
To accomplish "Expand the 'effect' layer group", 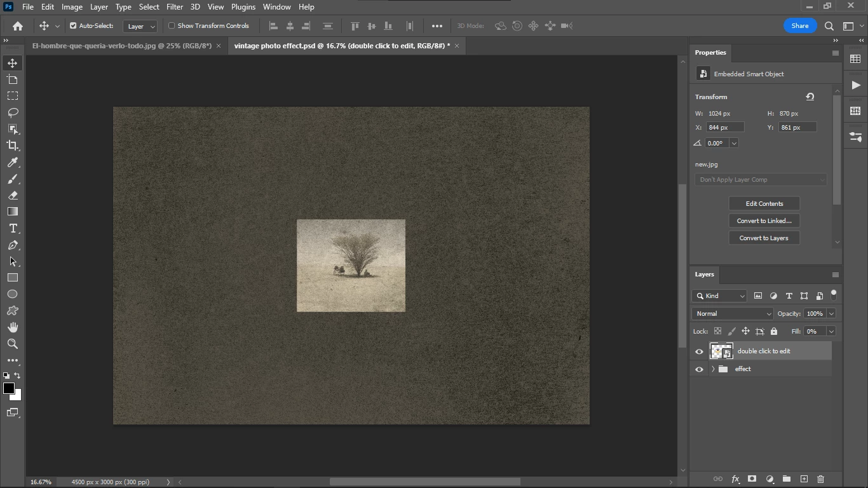I will [713, 369].
